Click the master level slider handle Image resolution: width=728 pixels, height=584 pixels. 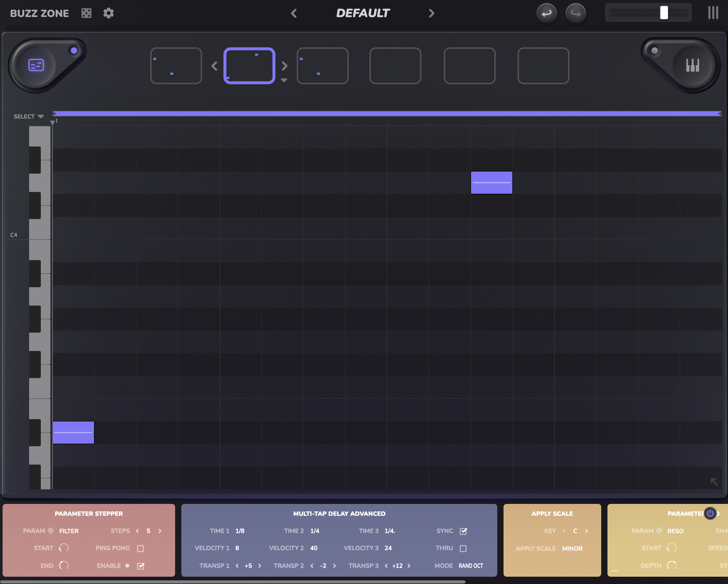click(664, 13)
